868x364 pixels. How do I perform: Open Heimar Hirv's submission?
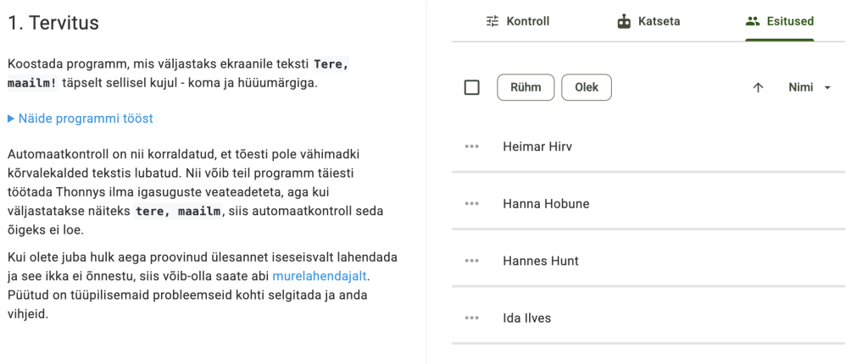537,146
